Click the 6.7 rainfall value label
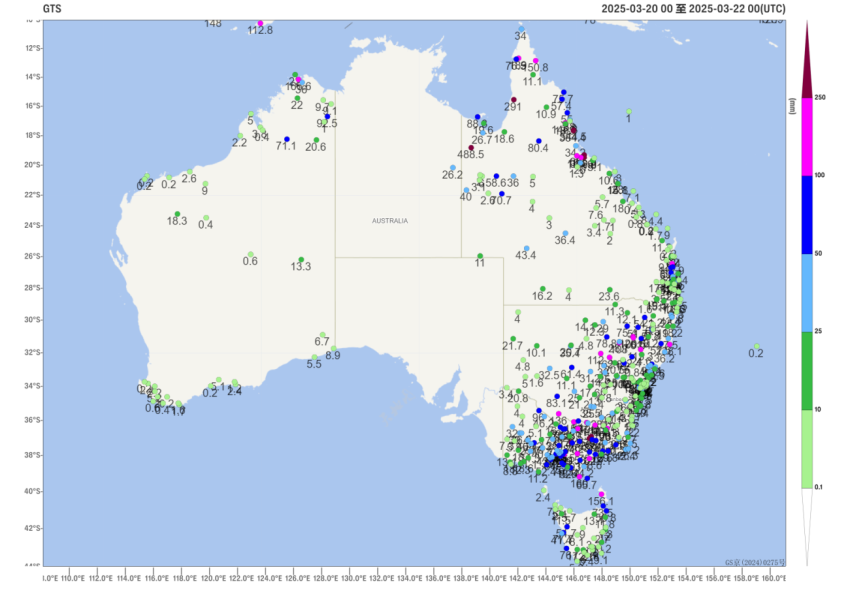Screen dimensions: 851x594 tap(322, 342)
